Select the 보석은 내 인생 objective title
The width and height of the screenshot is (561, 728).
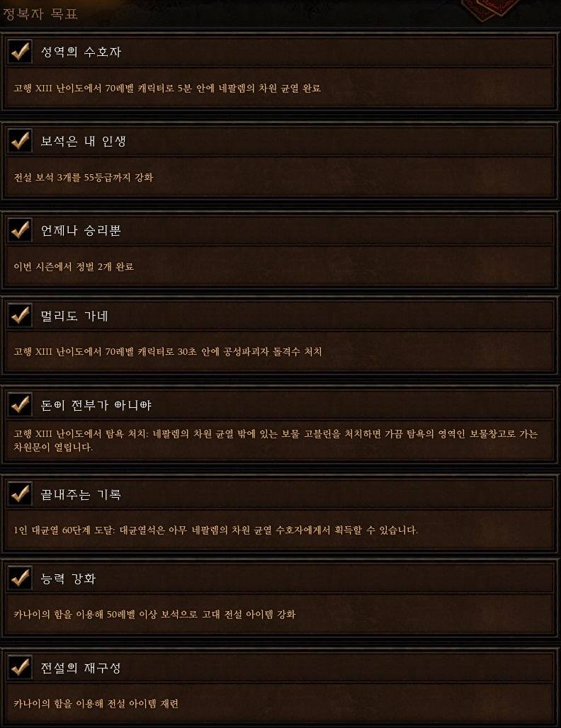(x=83, y=141)
